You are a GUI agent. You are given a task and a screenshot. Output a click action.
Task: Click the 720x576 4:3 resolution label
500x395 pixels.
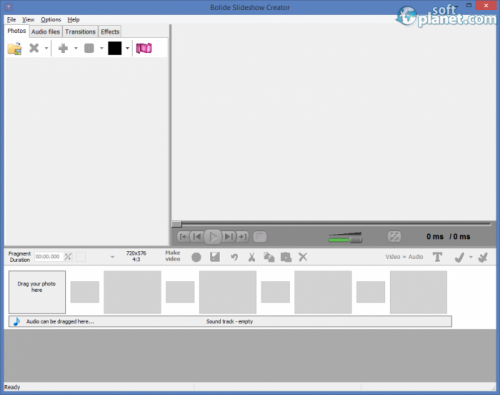coord(136,256)
